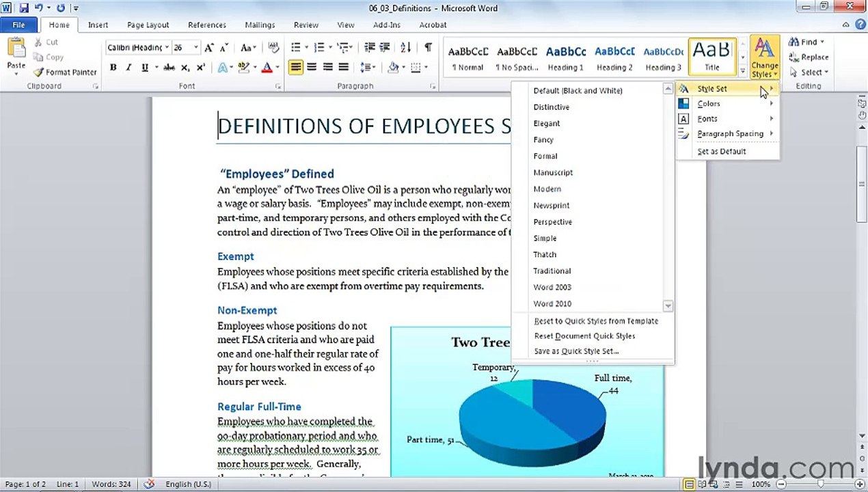Apply the Heading 1 style
Viewport: 868px width, 492px height.
(x=566, y=57)
